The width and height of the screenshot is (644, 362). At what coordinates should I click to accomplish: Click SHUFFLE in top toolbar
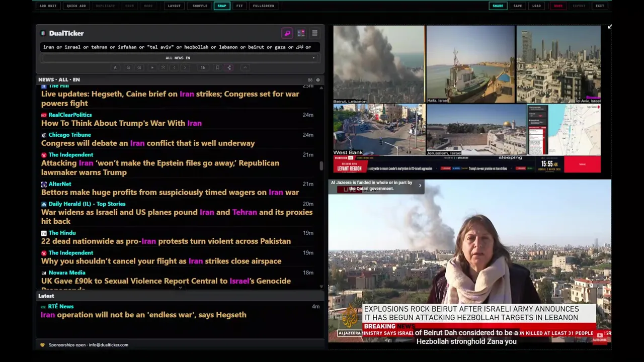pos(200,6)
